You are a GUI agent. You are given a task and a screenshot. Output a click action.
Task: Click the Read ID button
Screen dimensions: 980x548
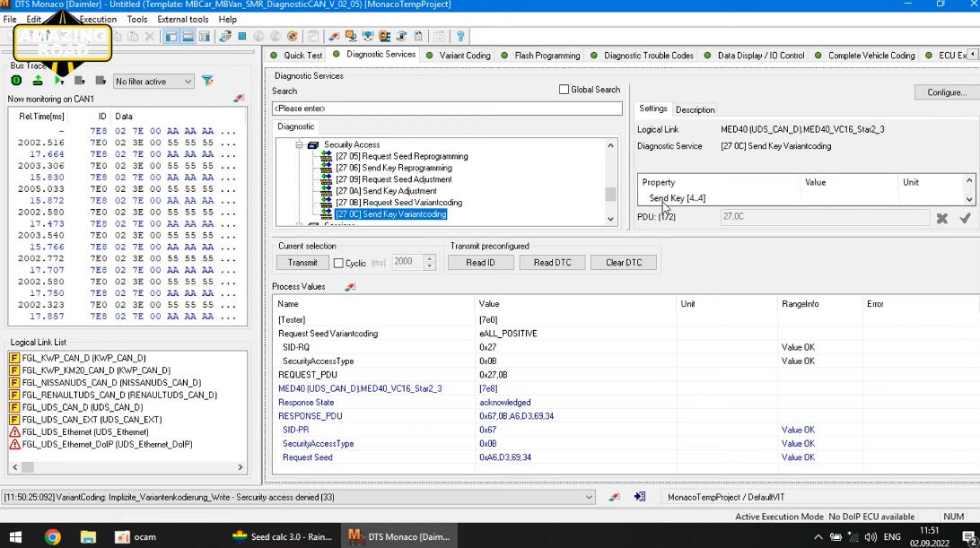coord(480,263)
